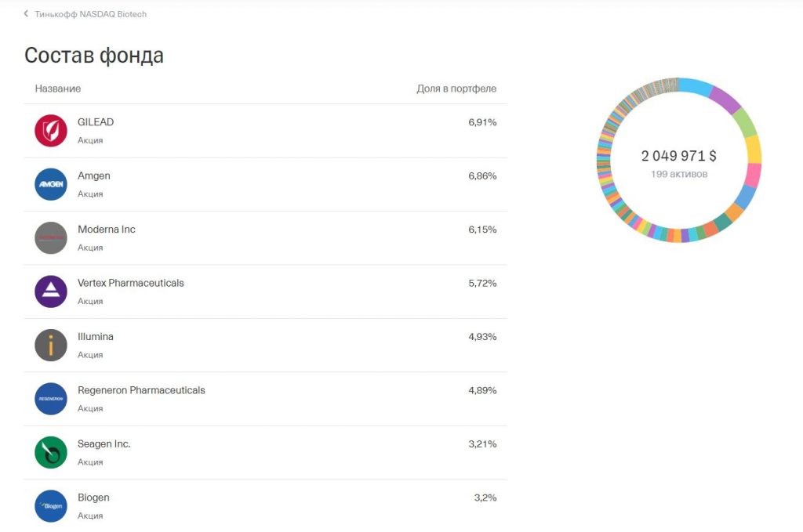Viewport: 803px width, 532px height.
Task: Select the purple segment of donut chart
Action: coord(724,100)
